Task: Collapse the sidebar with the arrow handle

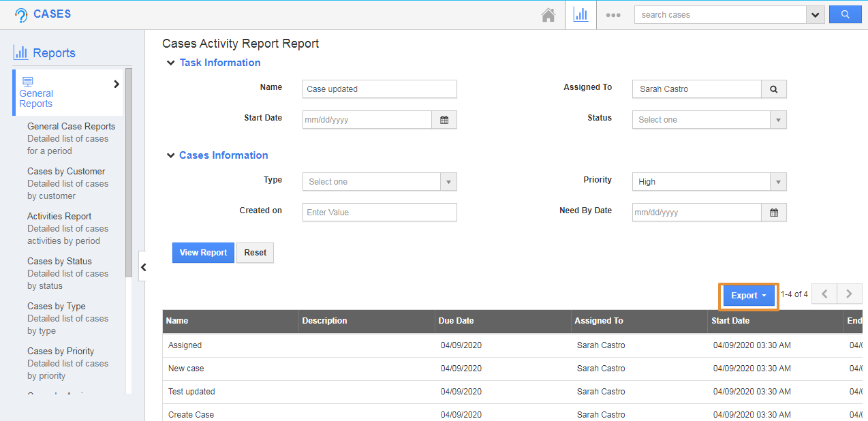Action: [x=142, y=268]
